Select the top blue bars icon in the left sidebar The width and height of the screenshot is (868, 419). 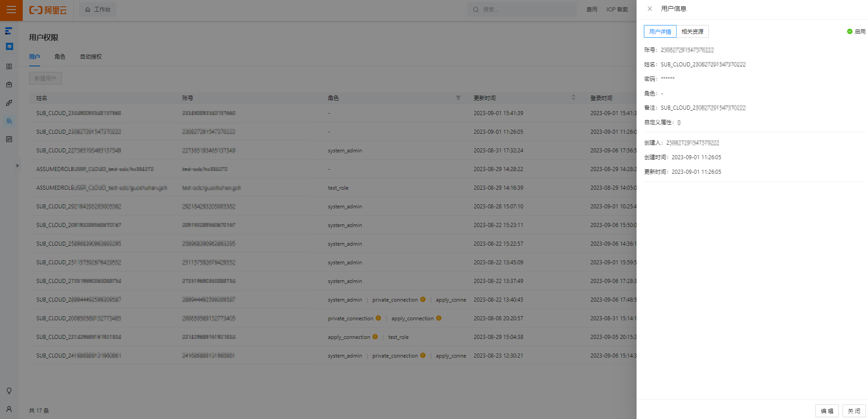9,31
